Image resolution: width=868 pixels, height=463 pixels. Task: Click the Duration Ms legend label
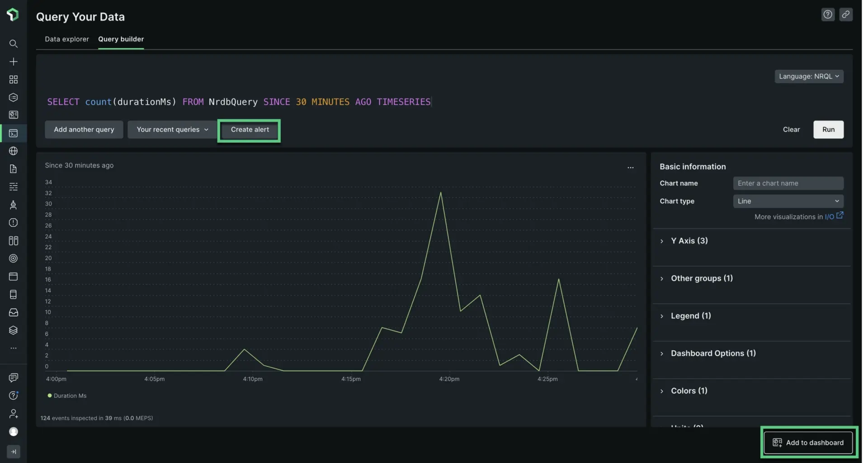(70, 396)
